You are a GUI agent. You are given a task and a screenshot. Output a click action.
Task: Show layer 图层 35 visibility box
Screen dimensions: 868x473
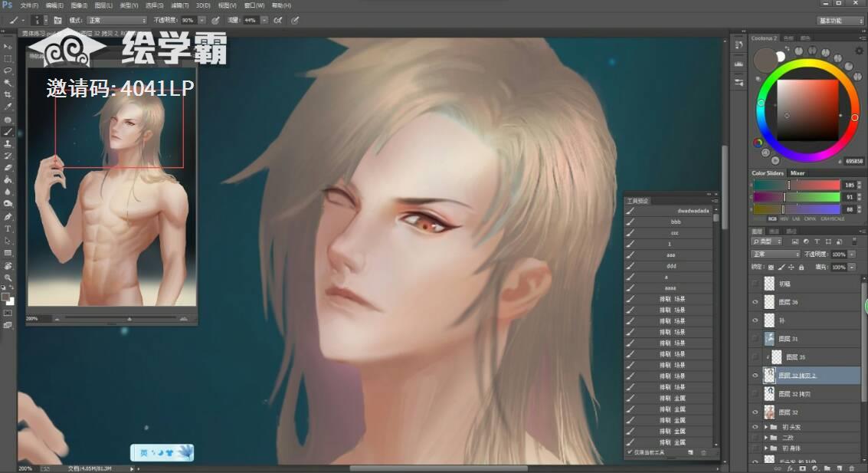(x=755, y=356)
